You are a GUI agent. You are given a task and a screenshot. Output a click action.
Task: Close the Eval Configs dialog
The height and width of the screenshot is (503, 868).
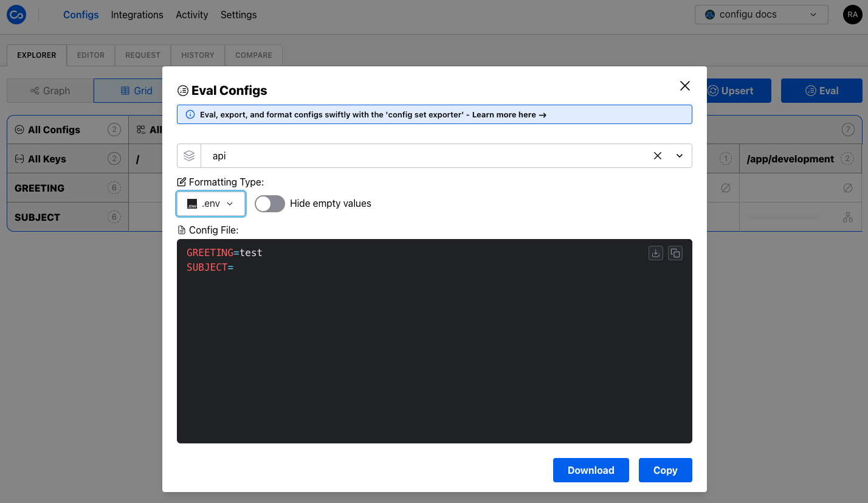(685, 86)
